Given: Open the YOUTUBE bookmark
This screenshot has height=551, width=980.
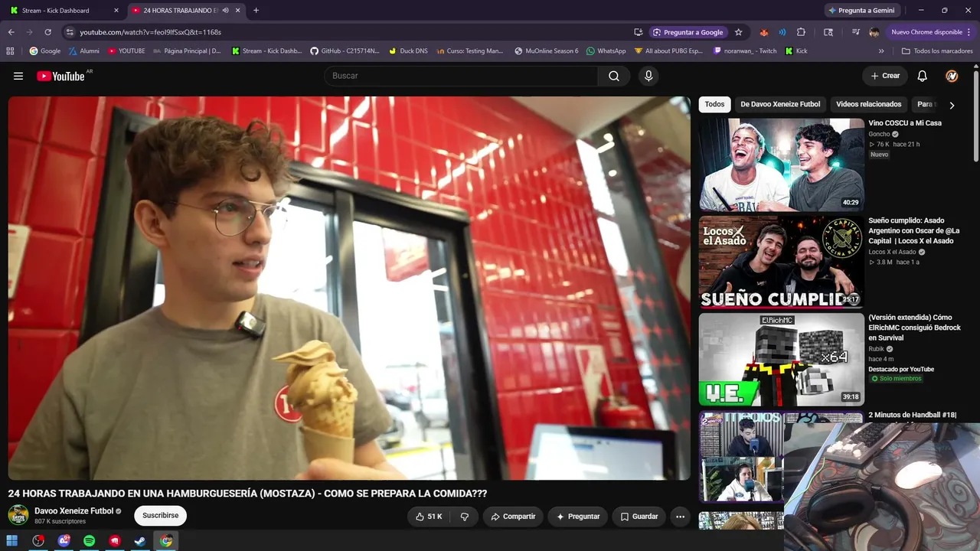Looking at the screenshot, I should [126, 51].
